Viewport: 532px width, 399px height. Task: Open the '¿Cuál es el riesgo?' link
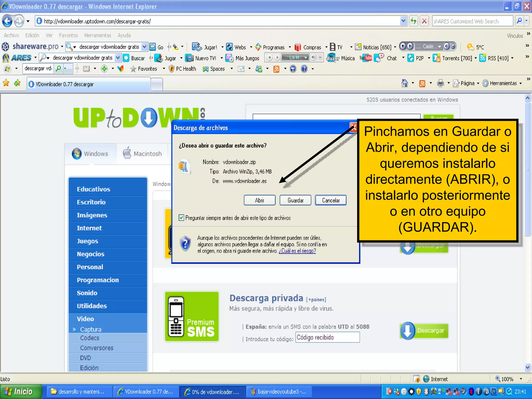297,251
